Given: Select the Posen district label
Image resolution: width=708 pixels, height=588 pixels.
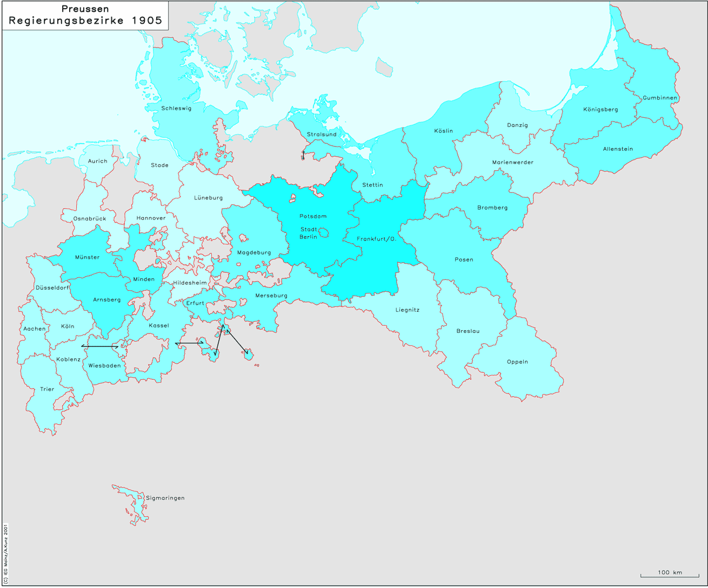Looking at the screenshot, I should point(464,260).
